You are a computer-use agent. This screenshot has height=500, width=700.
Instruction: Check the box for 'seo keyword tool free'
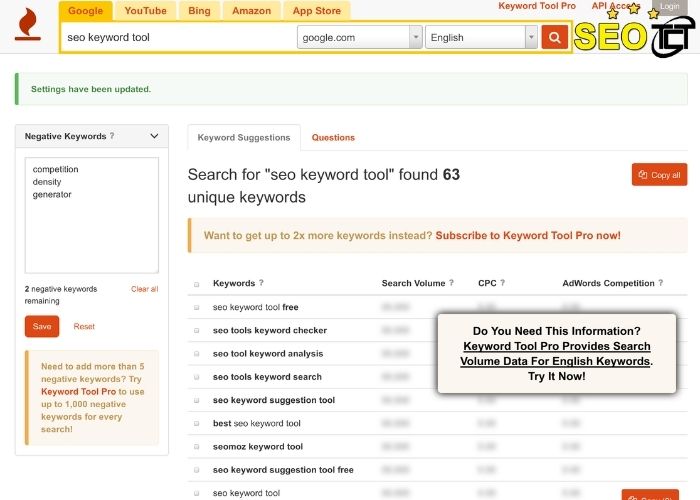click(x=196, y=308)
